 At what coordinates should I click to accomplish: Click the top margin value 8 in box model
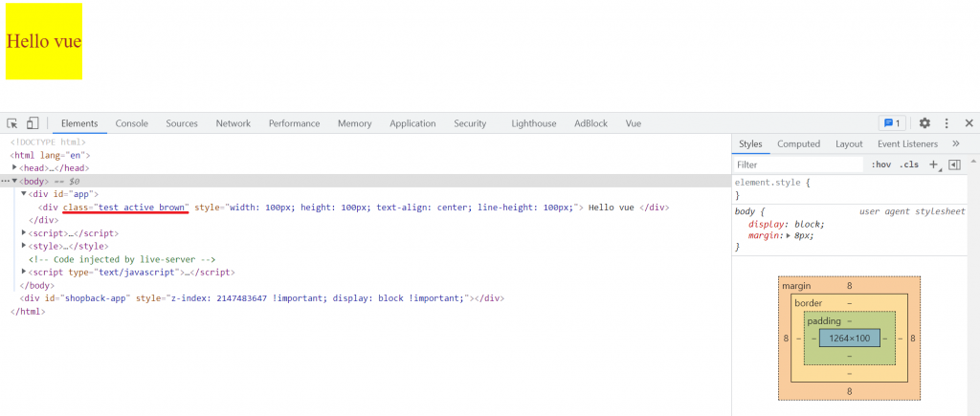tap(850, 285)
